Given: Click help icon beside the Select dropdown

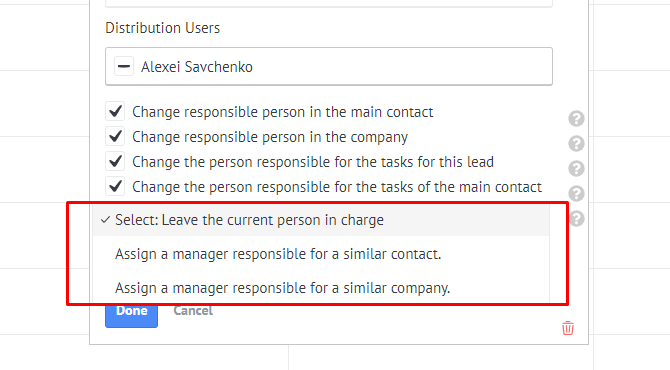Looking at the screenshot, I should tap(576, 219).
